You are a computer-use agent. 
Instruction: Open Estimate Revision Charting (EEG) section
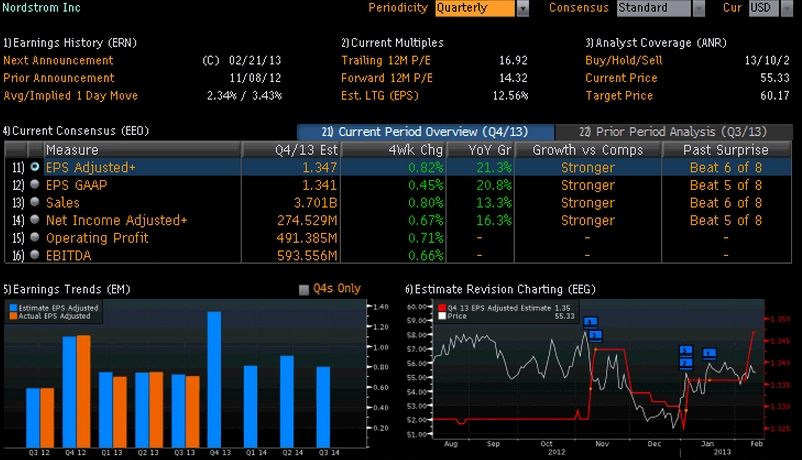501,290
